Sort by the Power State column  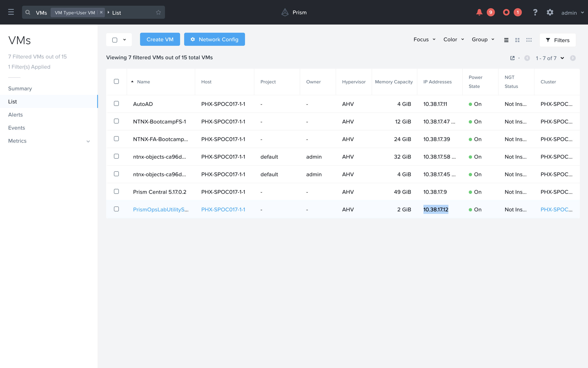pos(475,82)
